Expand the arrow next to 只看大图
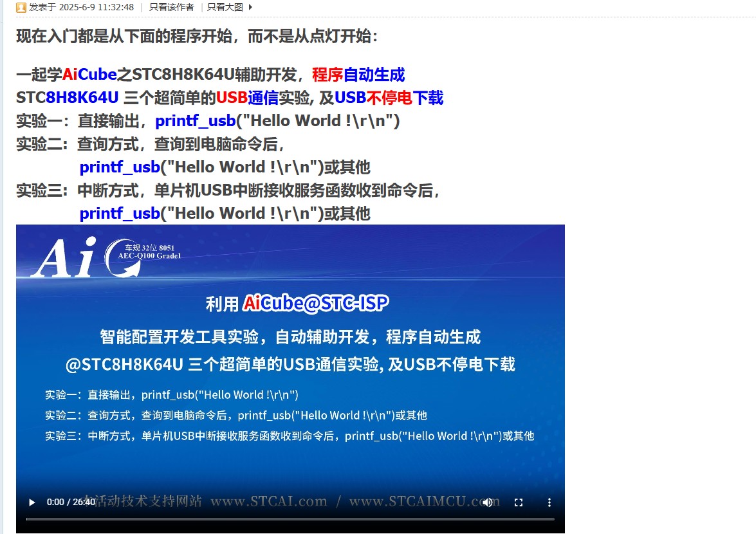 click(250, 7)
